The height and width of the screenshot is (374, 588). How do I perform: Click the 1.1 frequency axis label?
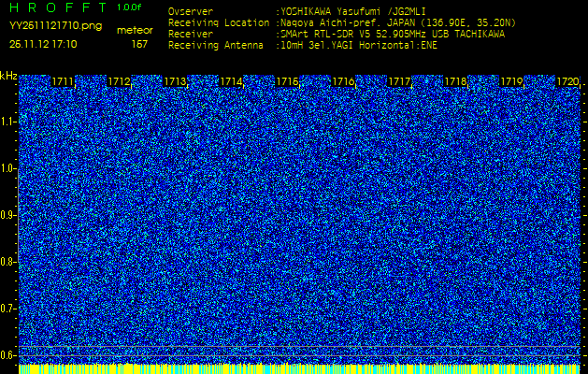[x=7, y=122]
